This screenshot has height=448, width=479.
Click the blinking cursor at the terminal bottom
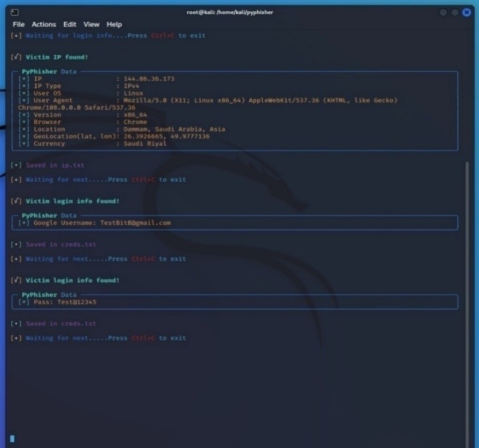12,439
